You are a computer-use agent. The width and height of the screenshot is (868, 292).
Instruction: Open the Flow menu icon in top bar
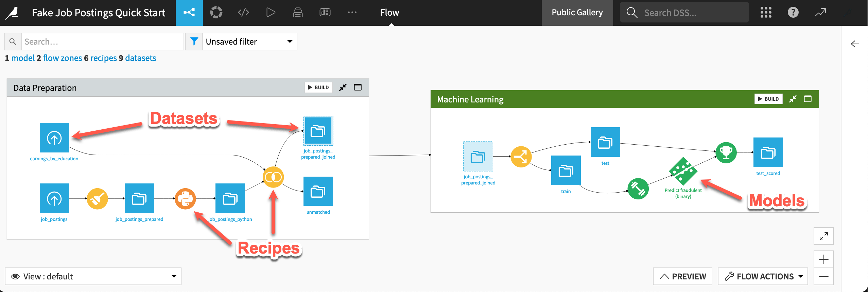pos(189,13)
